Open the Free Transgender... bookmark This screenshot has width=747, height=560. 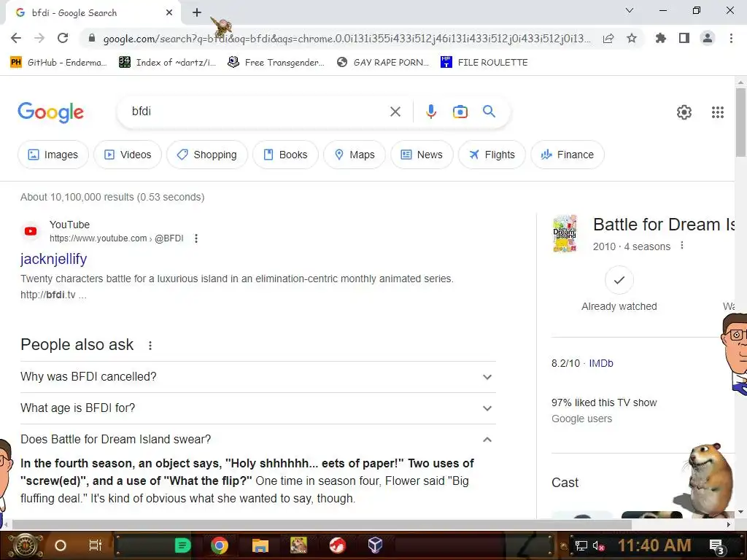click(x=276, y=63)
